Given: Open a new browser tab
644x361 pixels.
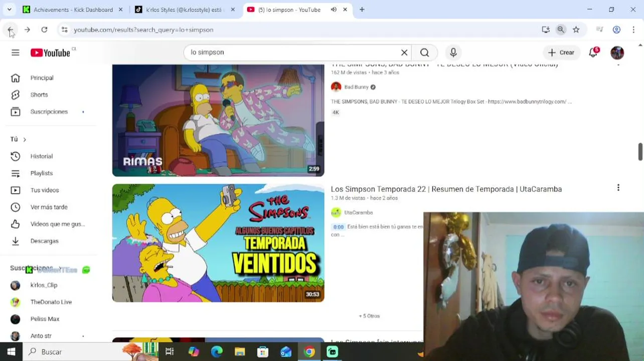Looking at the screenshot, I should [x=362, y=10].
